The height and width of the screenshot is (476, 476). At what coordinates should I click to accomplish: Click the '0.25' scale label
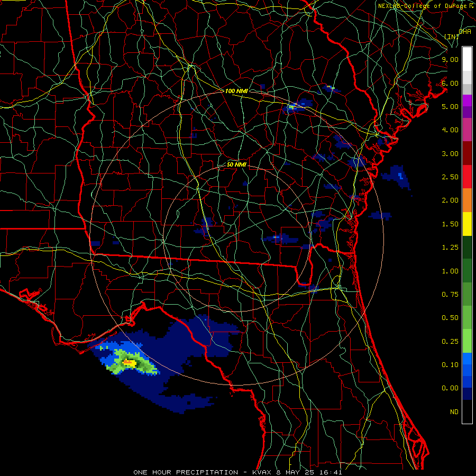(450, 342)
